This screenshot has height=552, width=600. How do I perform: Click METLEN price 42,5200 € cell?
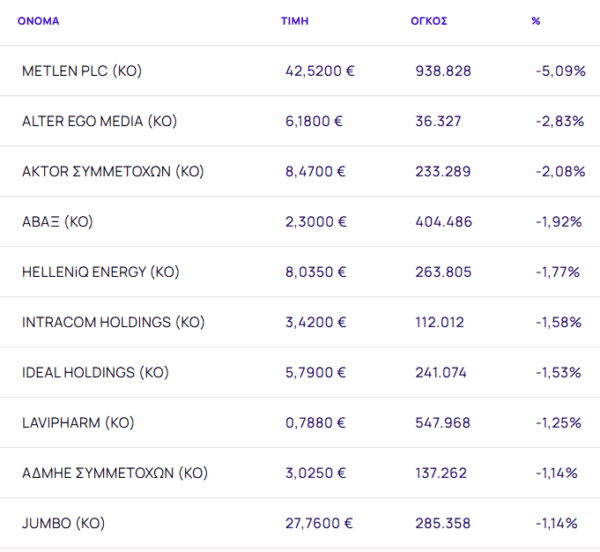pyautogui.click(x=321, y=71)
